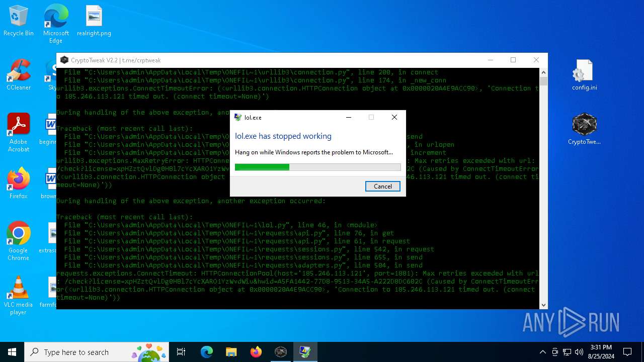644x362 pixels.
Task: Select the config.ini desktop file
Action: tap(584, 75)
